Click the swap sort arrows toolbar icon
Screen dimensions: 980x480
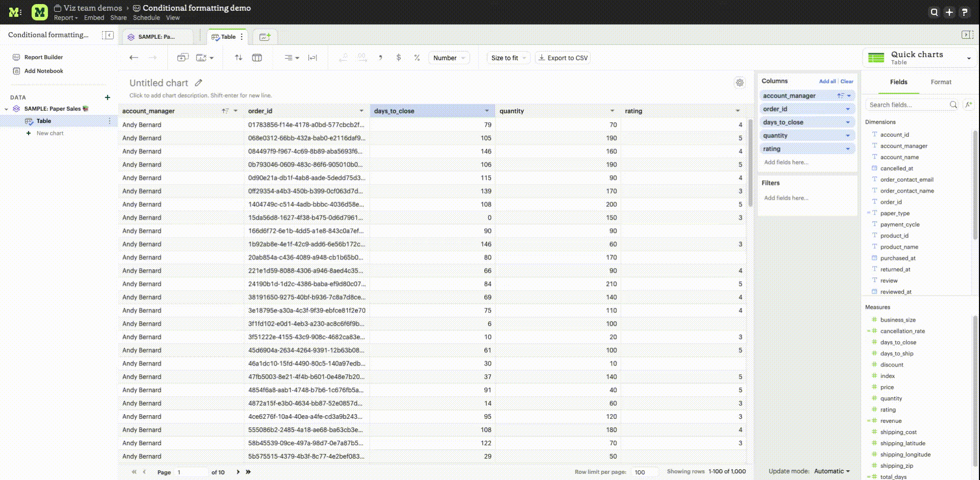[x=238, y=58]
